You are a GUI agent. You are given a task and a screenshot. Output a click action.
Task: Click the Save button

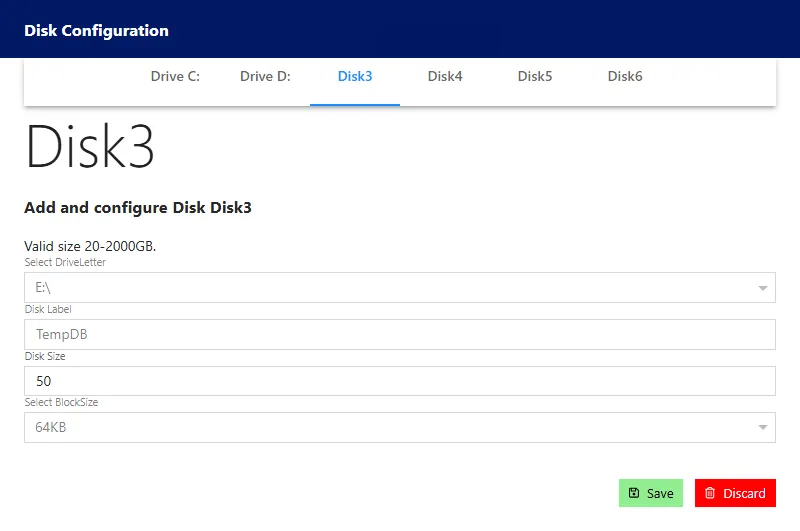pyautogui.click(x=651, y=493)
